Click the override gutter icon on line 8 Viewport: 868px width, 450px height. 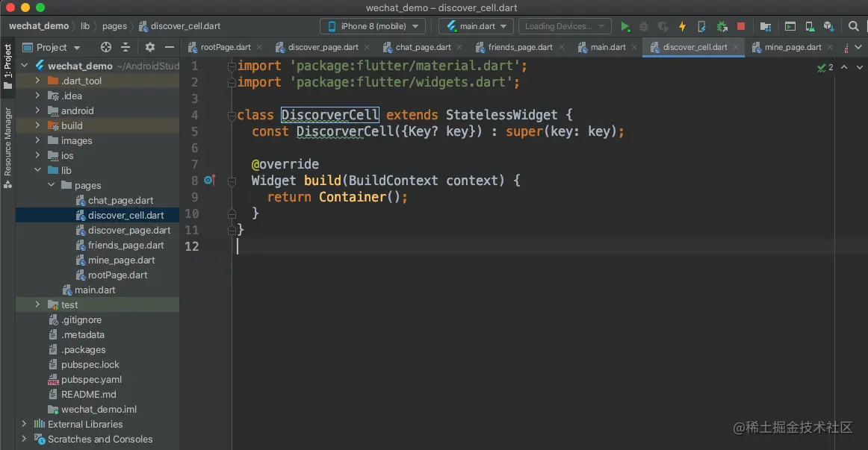[209, 180]
